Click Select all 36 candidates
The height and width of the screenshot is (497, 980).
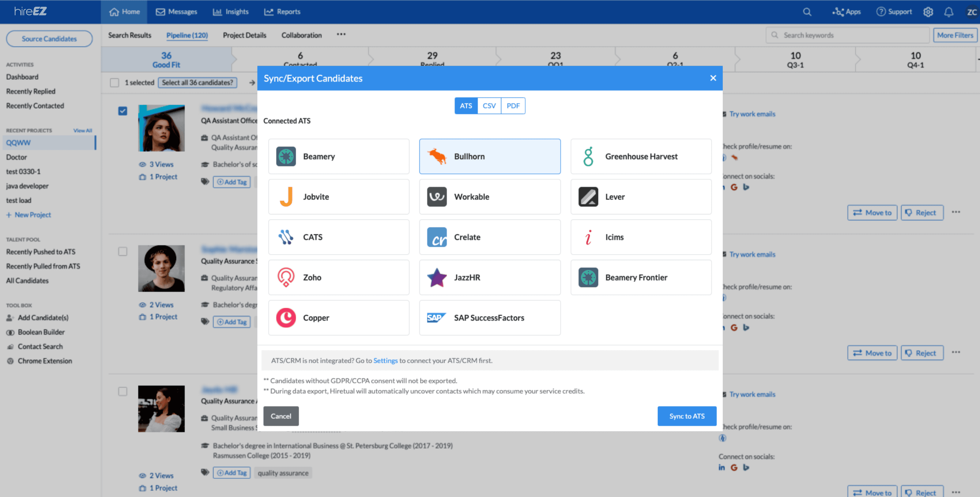[x=198, y=82]
